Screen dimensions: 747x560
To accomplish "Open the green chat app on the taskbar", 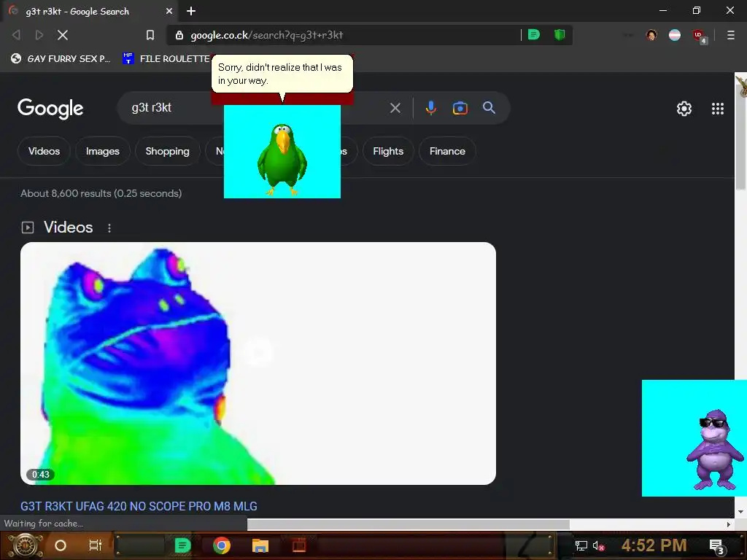I will click(182, 545).
